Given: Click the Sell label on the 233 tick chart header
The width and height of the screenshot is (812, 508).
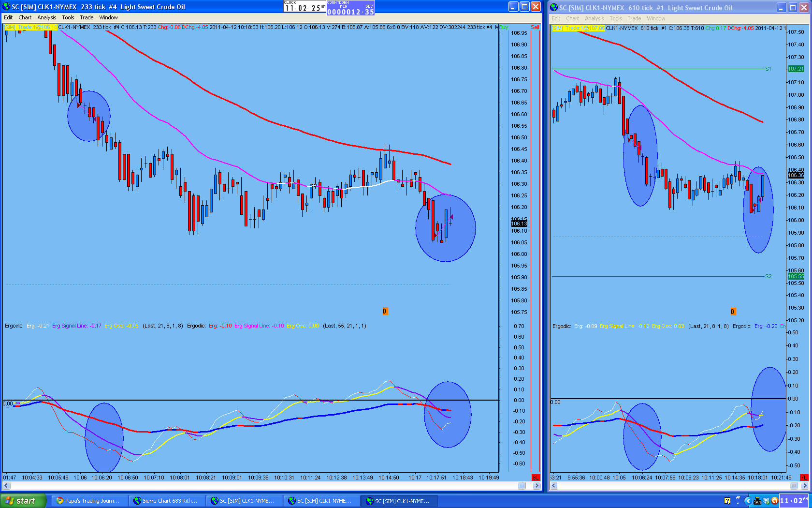Looking at the screenshot, I should (535, 27).
